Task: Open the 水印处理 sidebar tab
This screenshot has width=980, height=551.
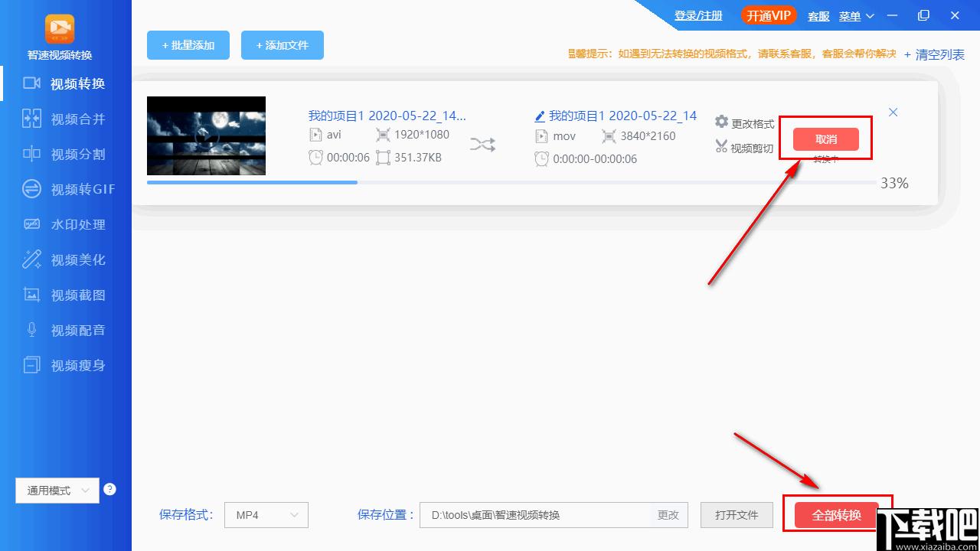Action: pyautogui.click(x=66, y=224)
